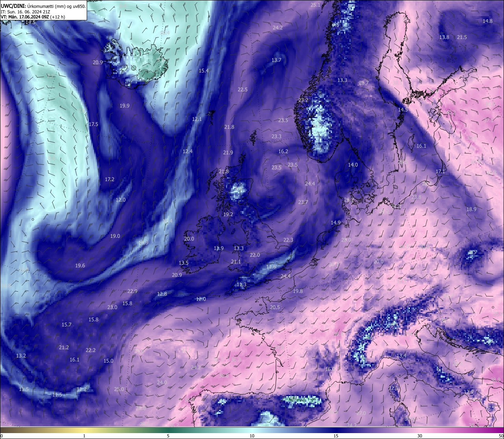Click the 25.1 value on the map
Screen dimensions: 504x439
[x=315, y=5]
